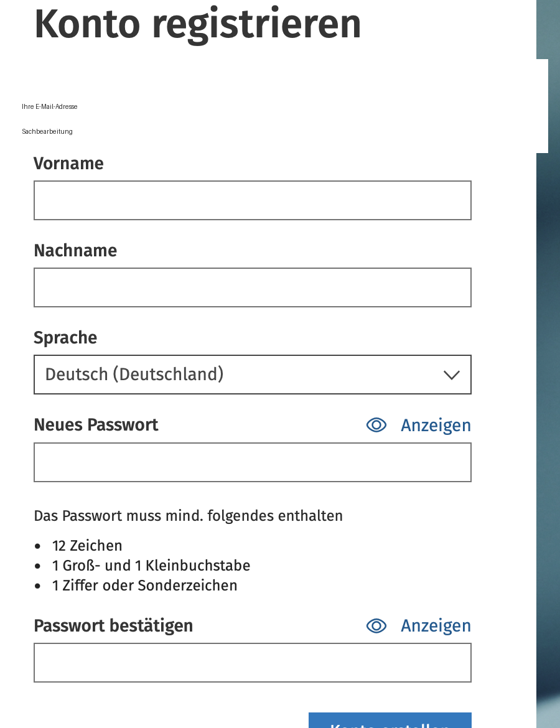Show password via Anzeigen for Neues Passwort
Image resolution: width=560 pixels, height=728 pixels.
(436, 425)
